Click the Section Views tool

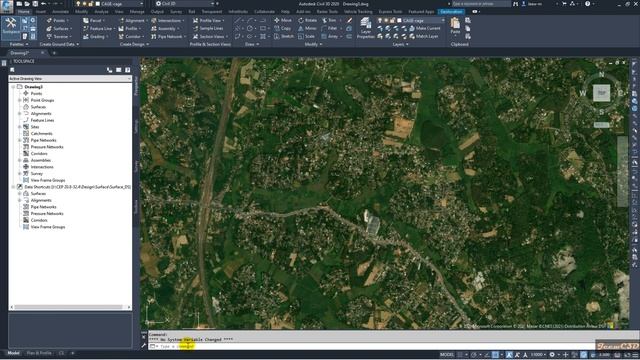(x=210, y=37)
